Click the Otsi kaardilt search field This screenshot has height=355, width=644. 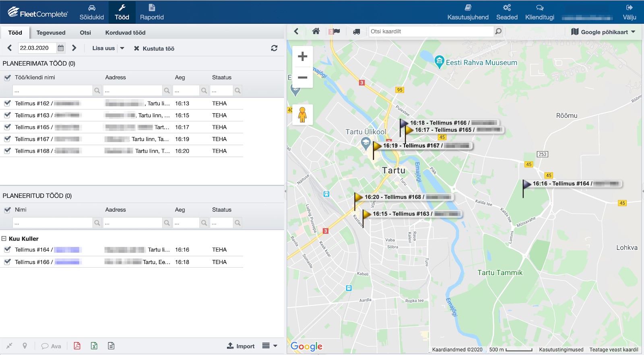pyautogui.click(x=431, y=31)
